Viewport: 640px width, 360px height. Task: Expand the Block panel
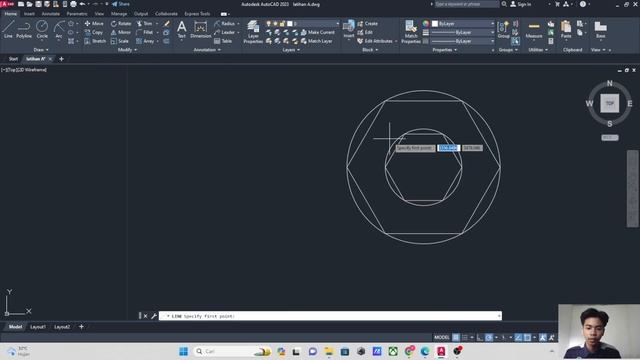[370, 50]
